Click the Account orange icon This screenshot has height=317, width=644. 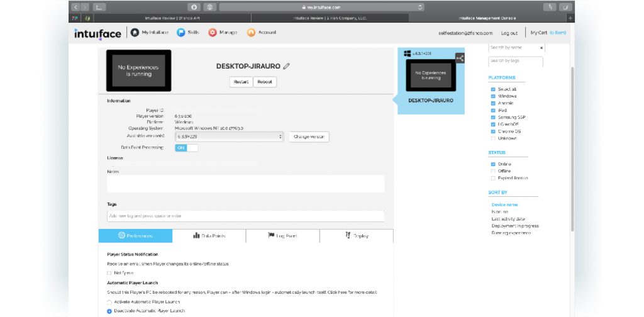point(251,33)
